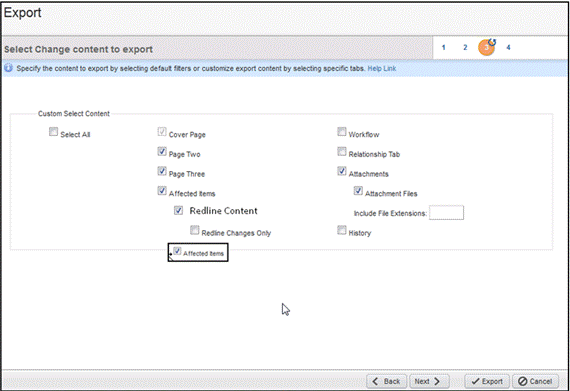Check the Select All checkbox
570x391 pixels.
53,132
